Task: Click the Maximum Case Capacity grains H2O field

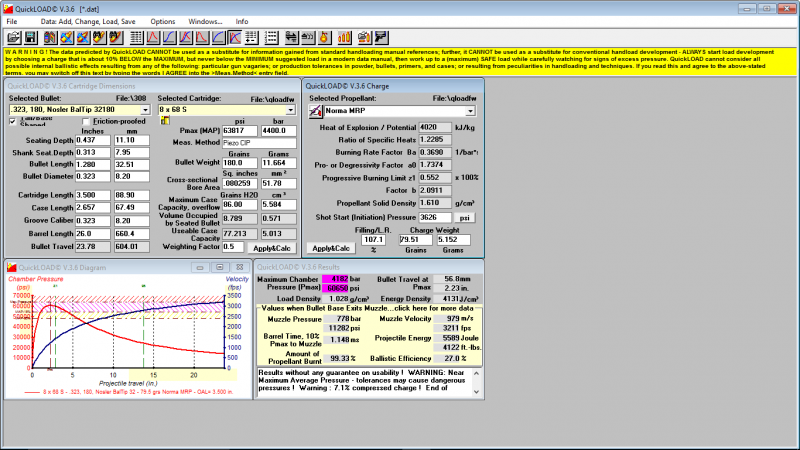Action: click(x=239, y=205)
